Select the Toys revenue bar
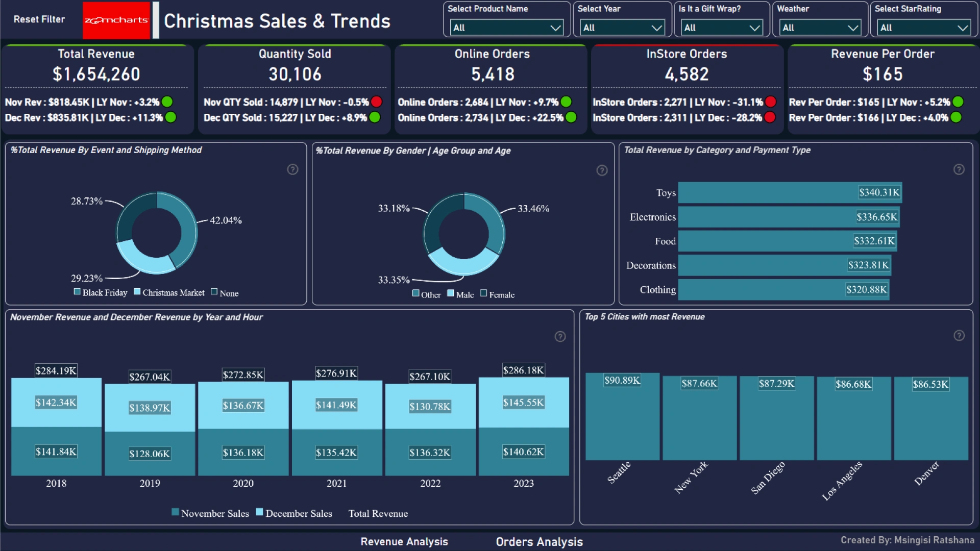The image size is (980, 551). pos(790,192)
